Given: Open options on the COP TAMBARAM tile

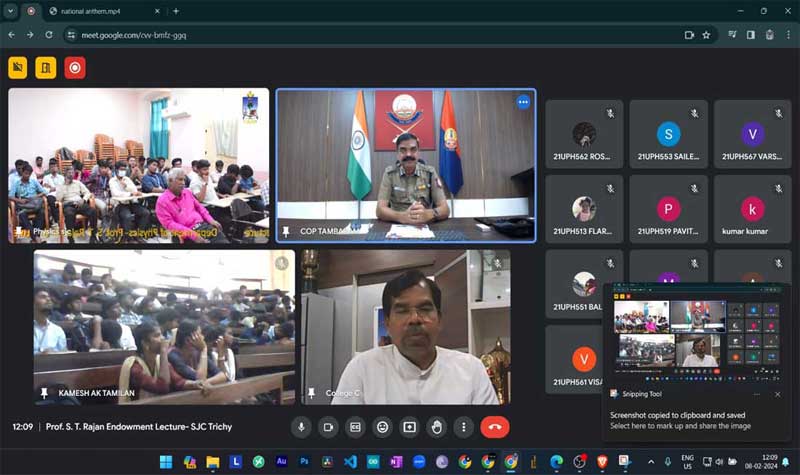Looking at the screenshot, I should click(523, 102).
